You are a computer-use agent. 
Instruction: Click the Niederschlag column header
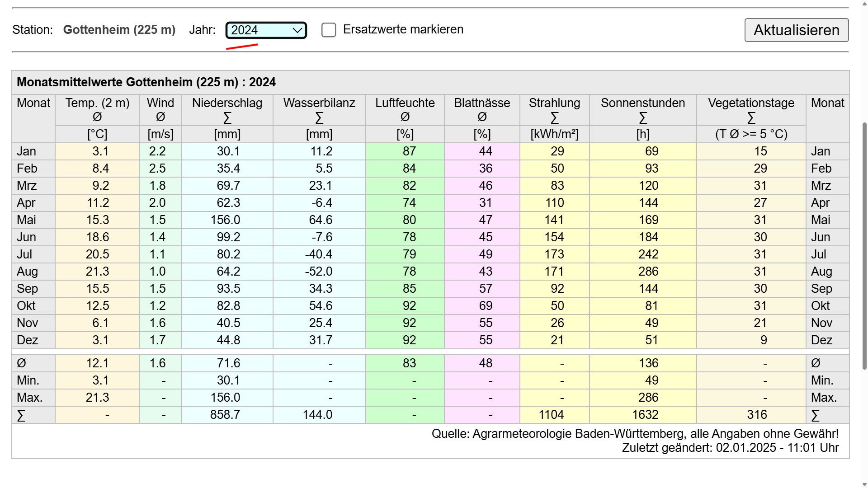227,103
